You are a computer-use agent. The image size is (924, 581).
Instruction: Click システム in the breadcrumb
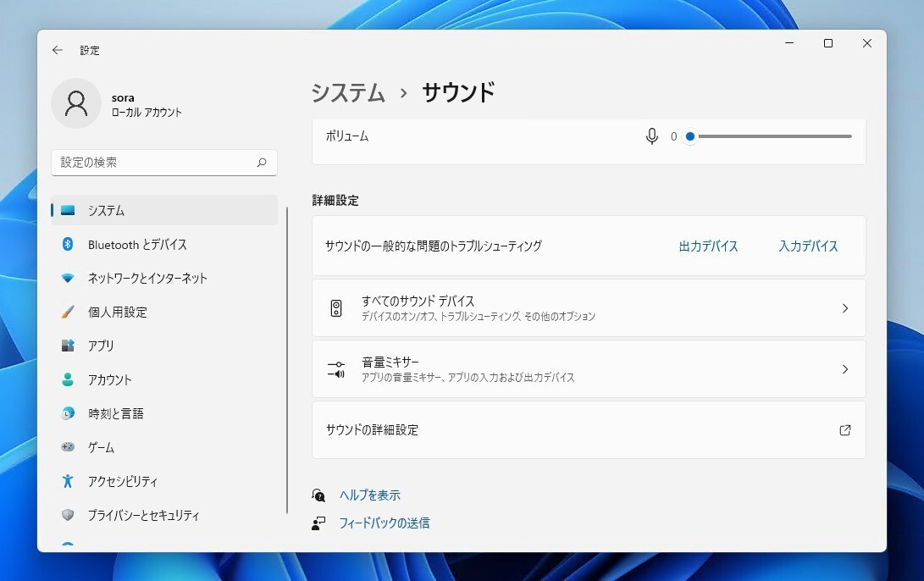[348, 92]
